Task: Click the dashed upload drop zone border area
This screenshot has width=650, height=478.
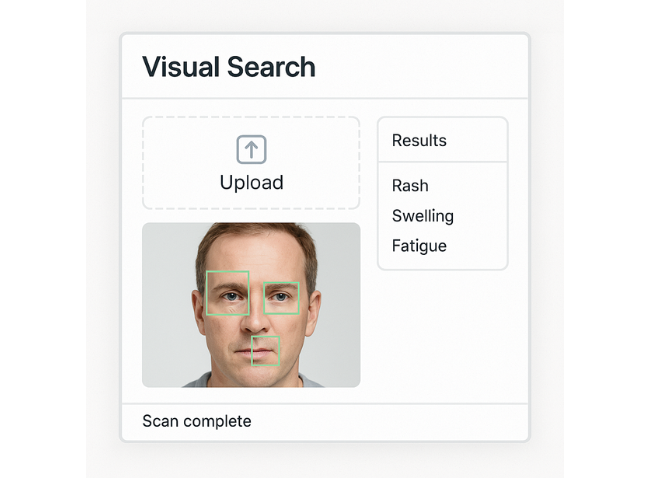Action: tap(251, 163)
